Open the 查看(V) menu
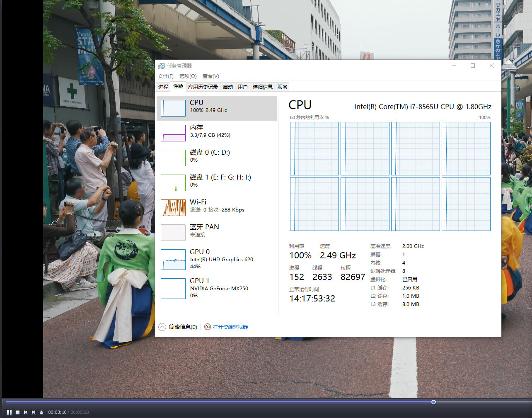 coord(210,76)
